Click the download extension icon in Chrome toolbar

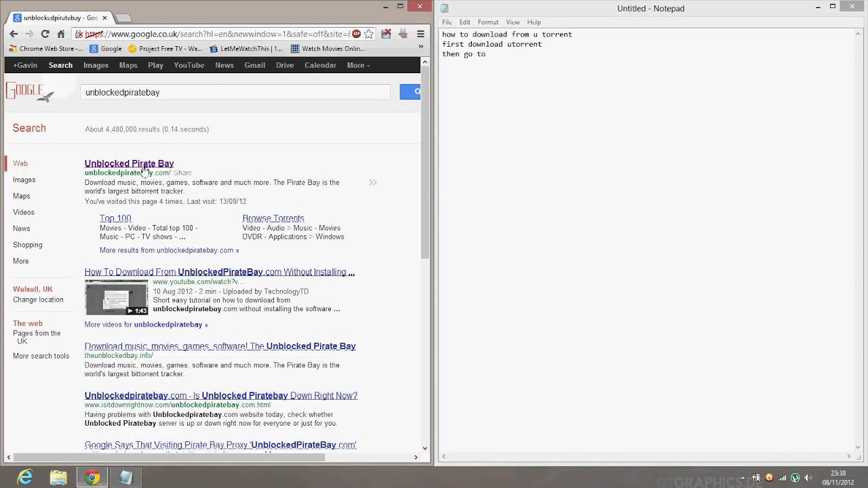(403, 34)
